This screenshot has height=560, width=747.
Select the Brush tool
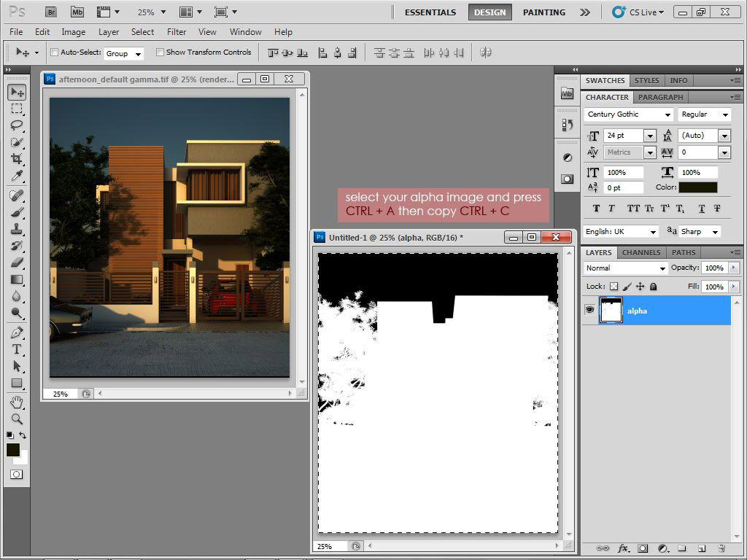click(16, 211)
